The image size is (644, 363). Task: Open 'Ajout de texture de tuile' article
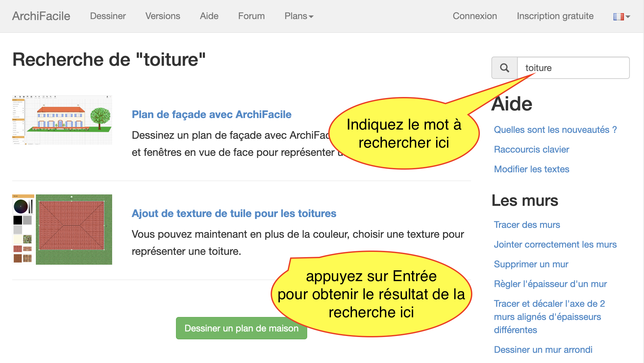click(234, 213)
